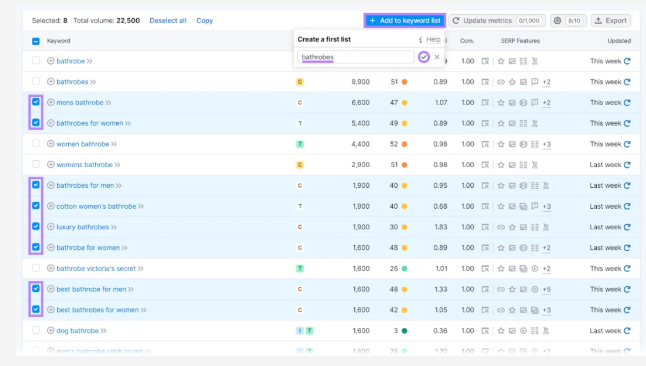
Task: Click the list name input field
Action: tap(356, 57)
